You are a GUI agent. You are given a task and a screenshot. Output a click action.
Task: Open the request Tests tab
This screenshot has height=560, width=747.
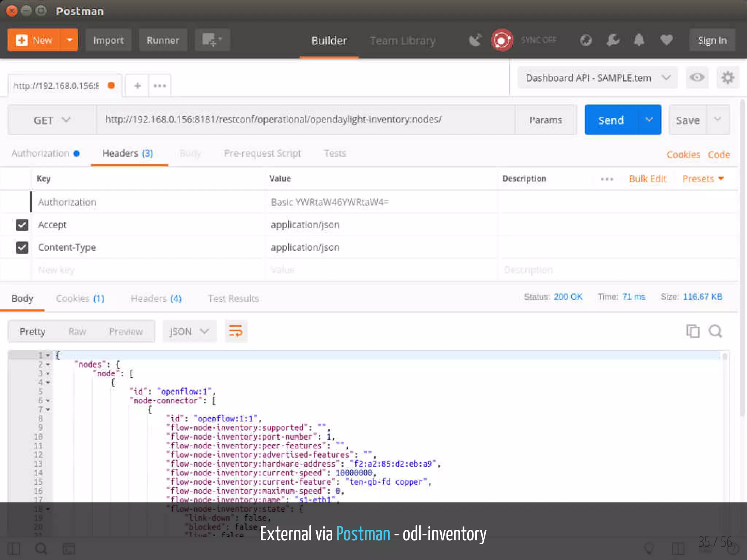coord(335,153)
